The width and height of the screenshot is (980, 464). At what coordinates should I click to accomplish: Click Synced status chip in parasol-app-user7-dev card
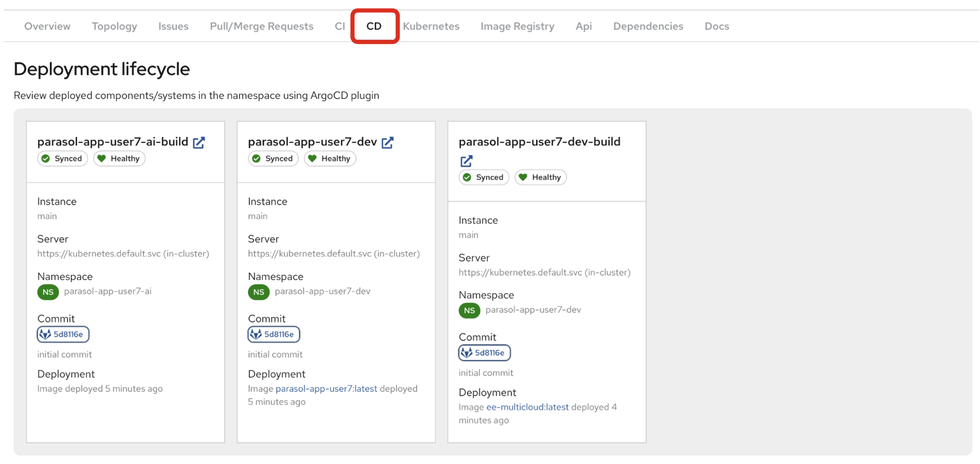pos(273,158)
